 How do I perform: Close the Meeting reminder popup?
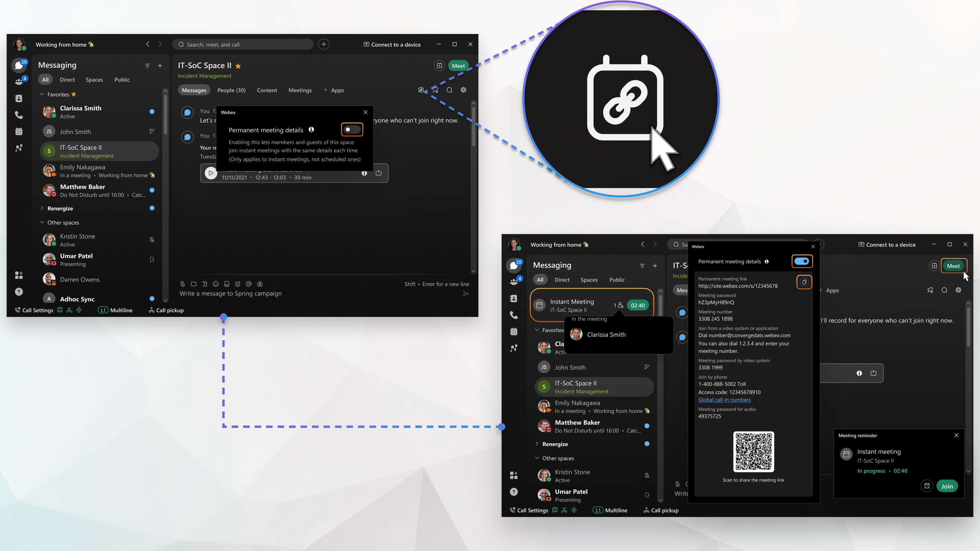(957, 435)
